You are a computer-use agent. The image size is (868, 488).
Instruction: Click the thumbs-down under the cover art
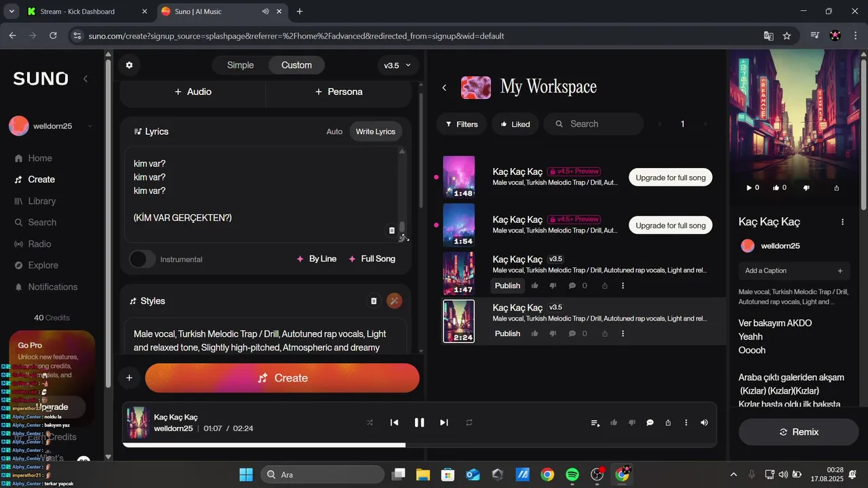pos(806,188)
